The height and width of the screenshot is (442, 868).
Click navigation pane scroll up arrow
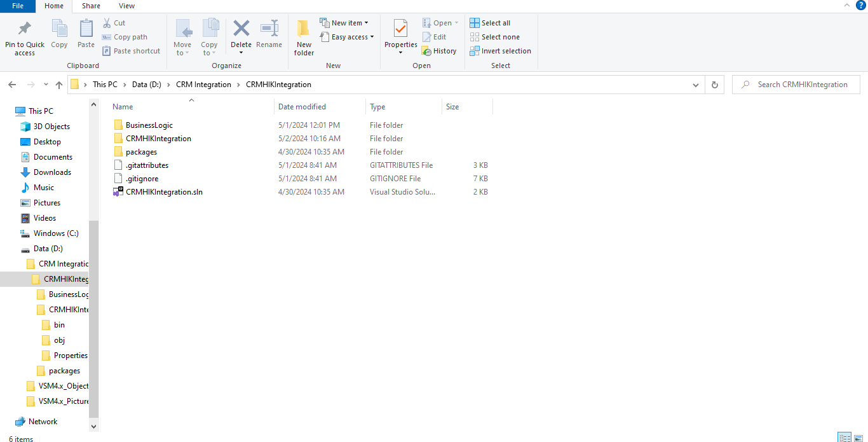[94, 105]
